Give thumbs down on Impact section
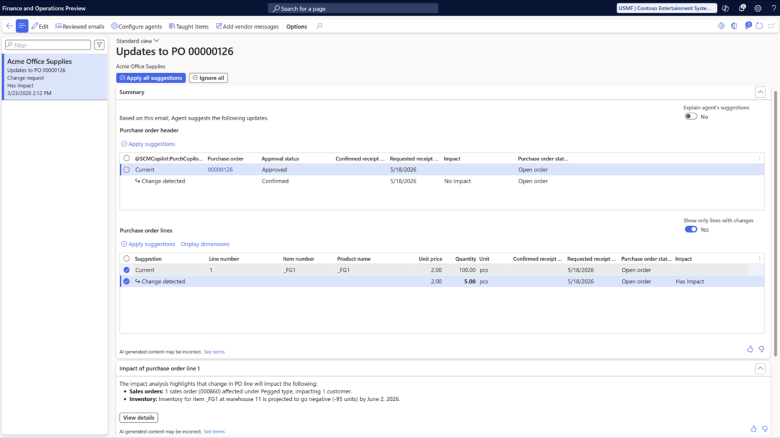Viewport: 780px width, 438px height. coord(765,429)
